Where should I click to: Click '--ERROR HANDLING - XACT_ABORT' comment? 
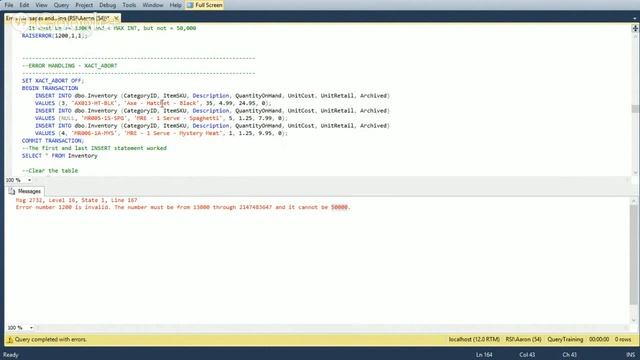[69, 66]
